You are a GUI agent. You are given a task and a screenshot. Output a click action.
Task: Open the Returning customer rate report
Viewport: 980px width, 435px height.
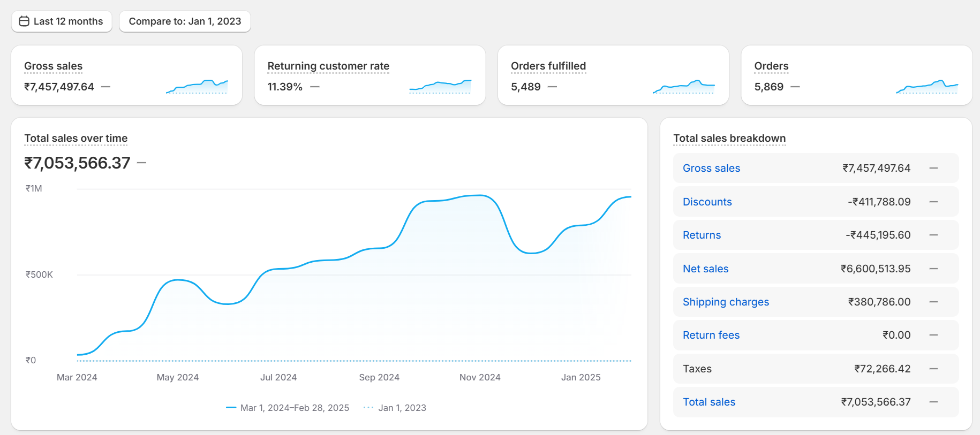tap(328, 66)
